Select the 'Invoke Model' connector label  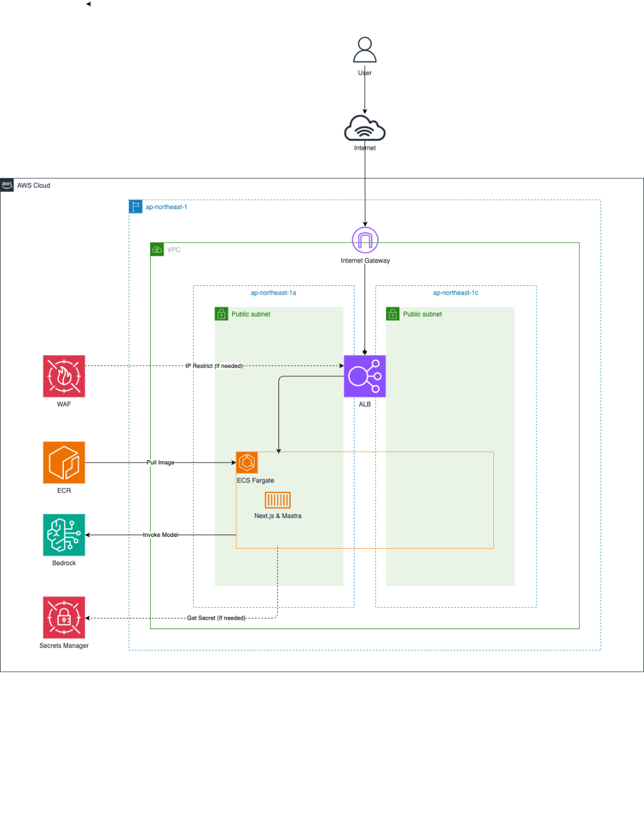(x=161, y=535)
